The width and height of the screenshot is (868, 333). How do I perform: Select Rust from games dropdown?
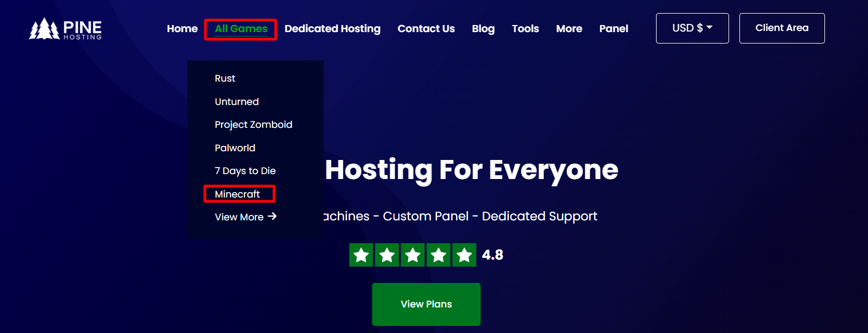tap(225, 78)
